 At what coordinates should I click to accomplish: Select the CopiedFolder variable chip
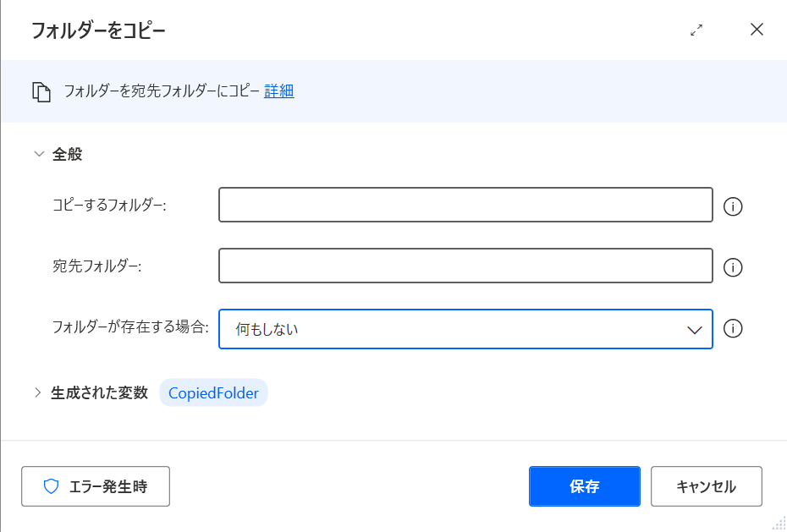(x=214, y=392)
